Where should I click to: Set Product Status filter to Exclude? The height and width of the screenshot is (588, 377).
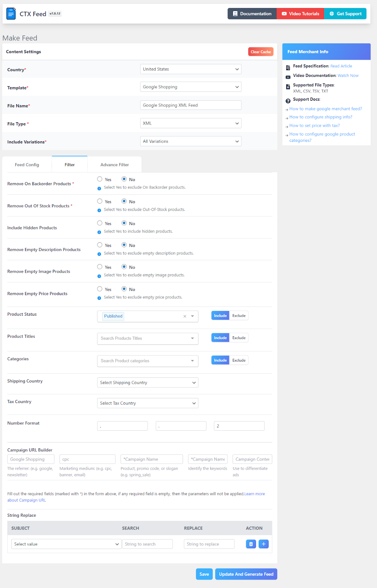239,316
